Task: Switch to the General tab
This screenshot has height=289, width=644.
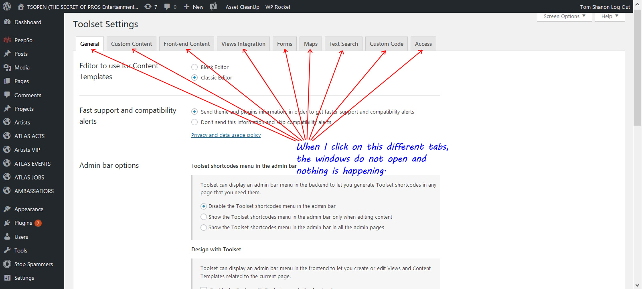Action: [x=90, y=44]
